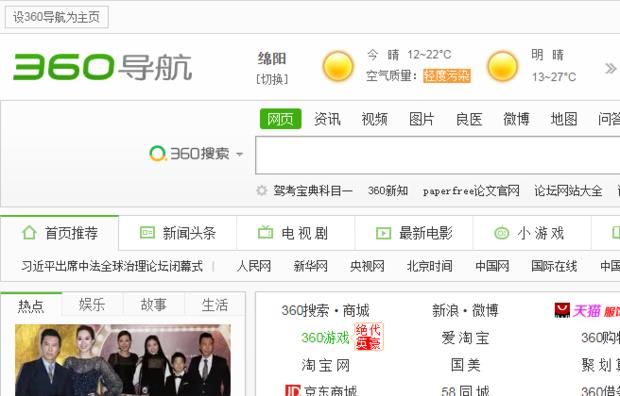Open 论坛网站大全 link
The image size is (620, 396).
click(568, 191)
